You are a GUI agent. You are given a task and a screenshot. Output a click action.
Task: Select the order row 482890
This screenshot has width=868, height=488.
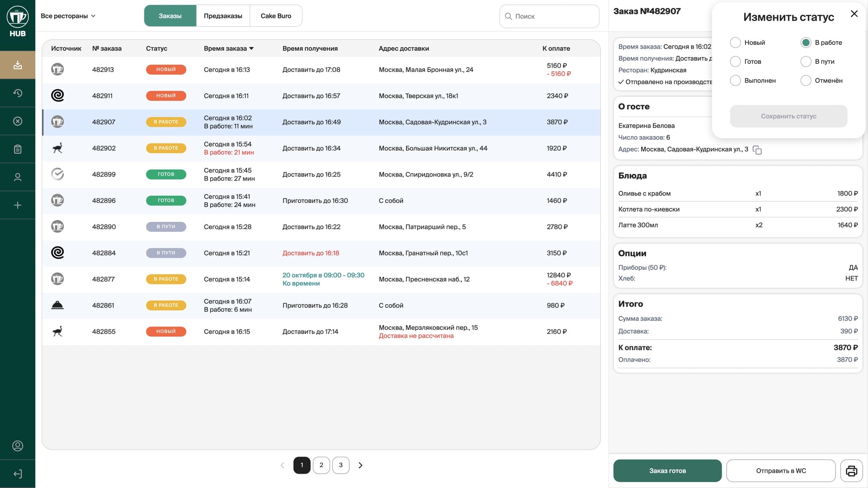[x=321, y=227]
